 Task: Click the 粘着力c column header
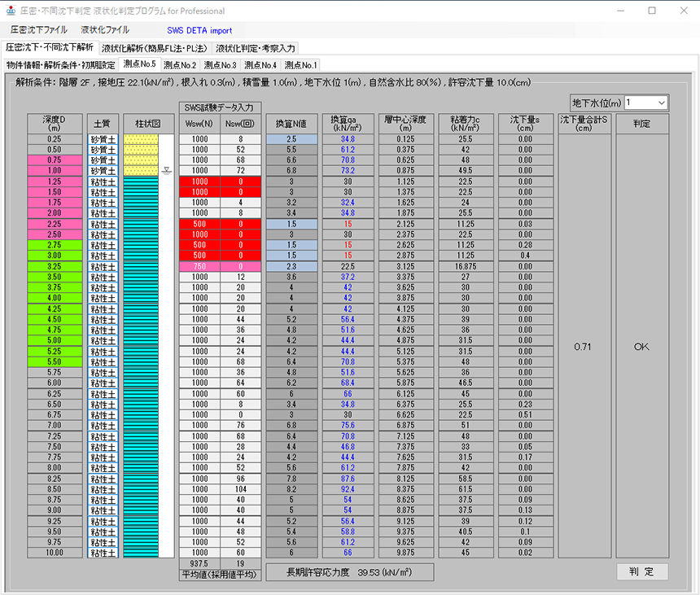(466, 124)
